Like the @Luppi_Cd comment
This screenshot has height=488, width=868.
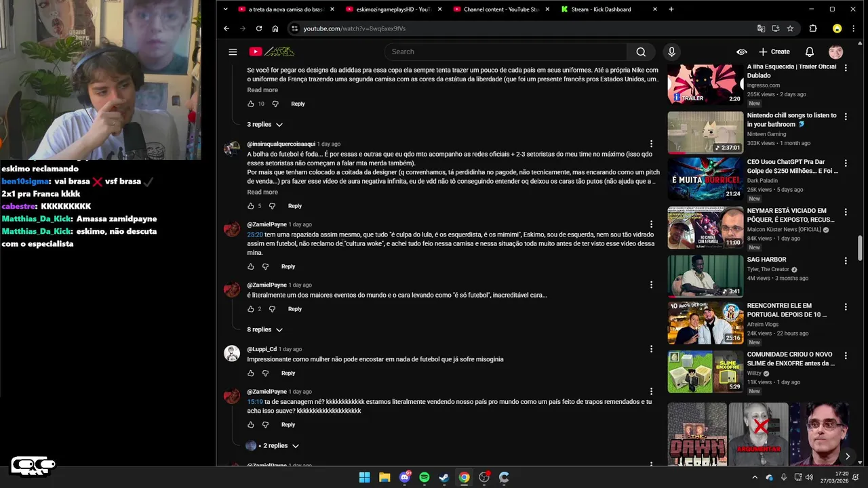point(250,373)
